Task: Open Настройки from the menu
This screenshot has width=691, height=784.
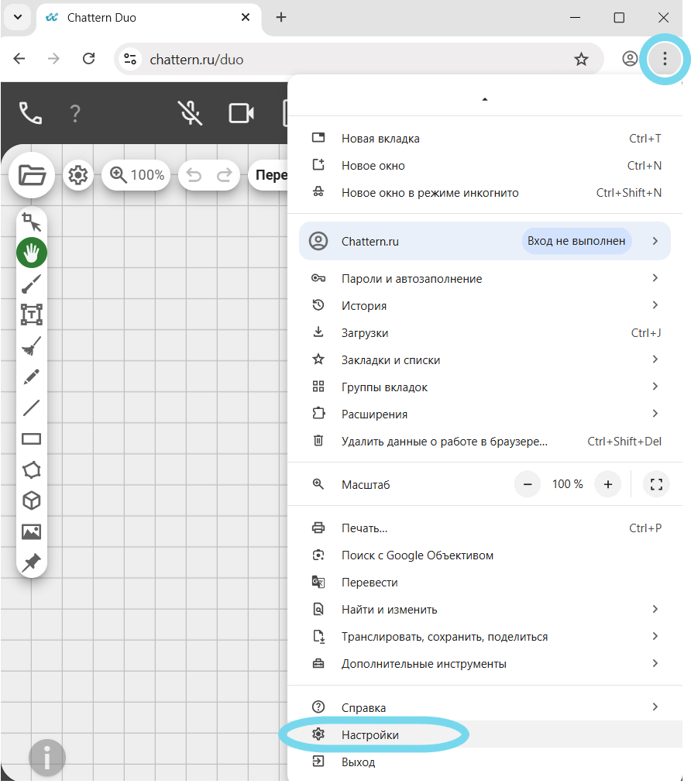Action: [x=370, y=735]
